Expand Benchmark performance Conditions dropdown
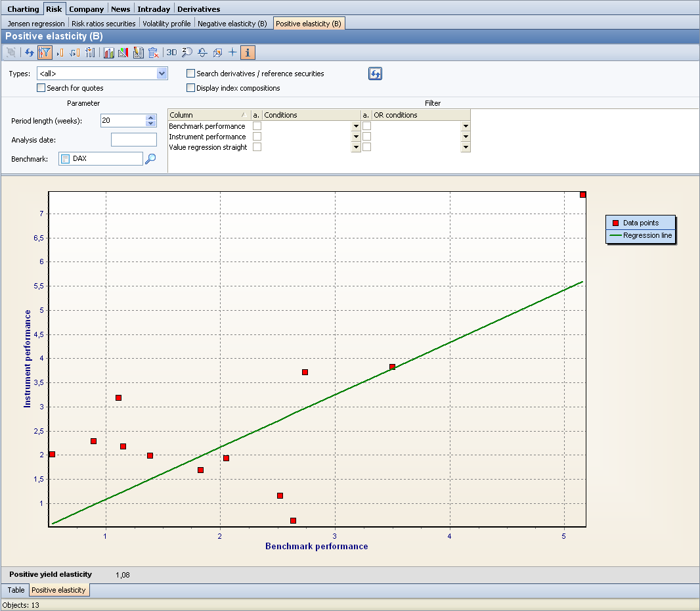 pos(356,126)
